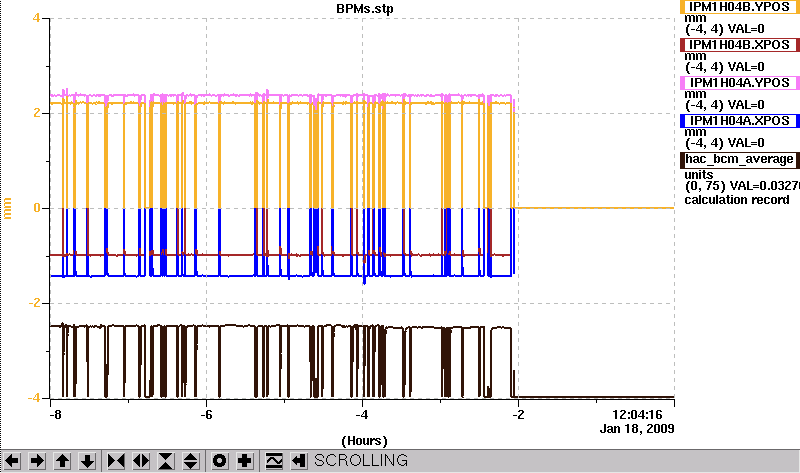
Task: Click the -2 hour tick label
Action: pyautogui.click(x=518, y=414)
